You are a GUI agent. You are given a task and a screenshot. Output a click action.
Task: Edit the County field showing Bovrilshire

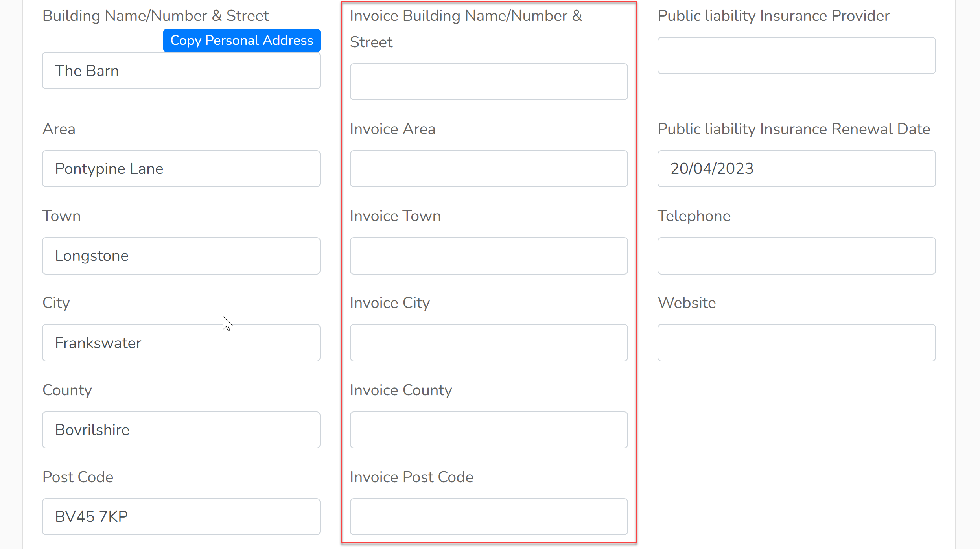click(x=181, y=430)
